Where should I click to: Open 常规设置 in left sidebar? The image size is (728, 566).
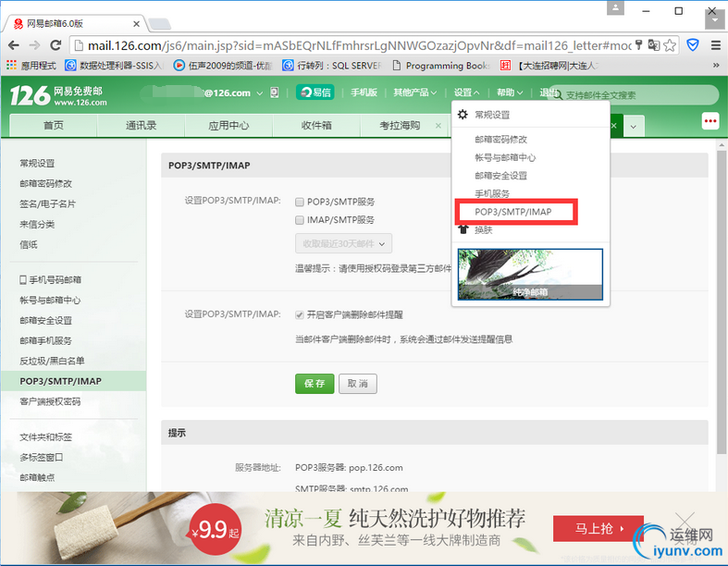pos(37,164)
